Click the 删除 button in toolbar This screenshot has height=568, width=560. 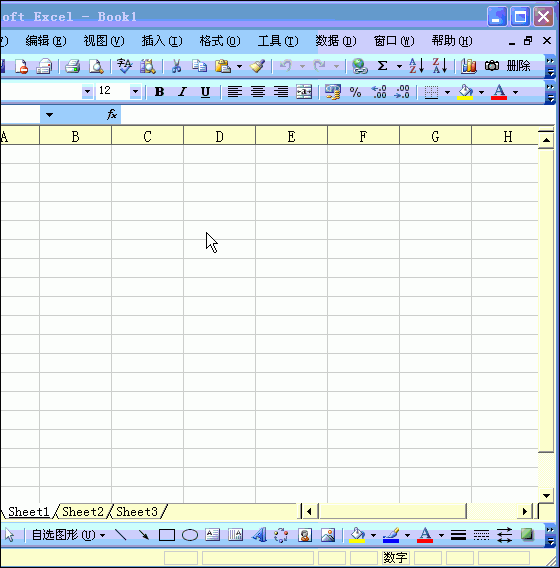click(518, 66)
